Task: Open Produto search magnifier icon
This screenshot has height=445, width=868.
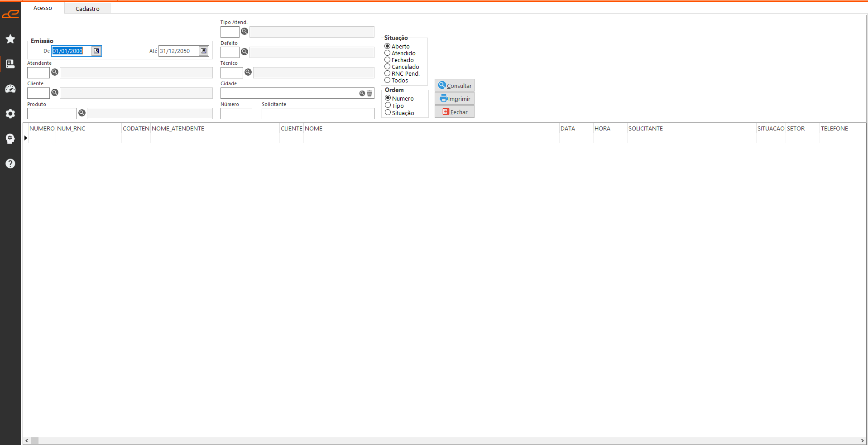Action: pos(82,113)
